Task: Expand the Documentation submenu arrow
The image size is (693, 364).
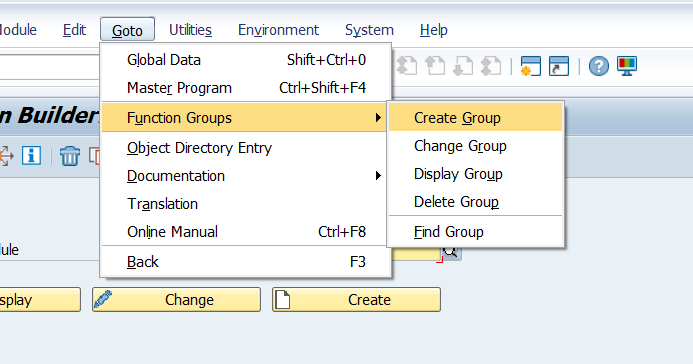Action: click(x=378, y=176)
